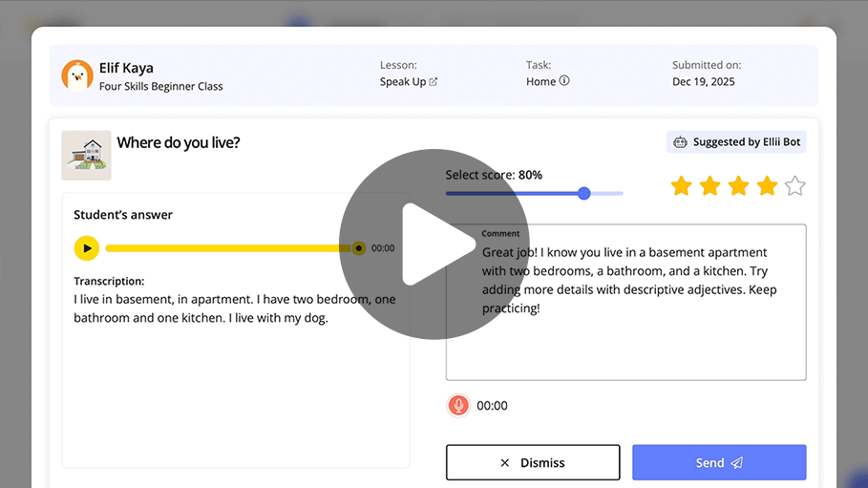
Task: Play the video with the large center play button
Action: [x=434, y=244]
